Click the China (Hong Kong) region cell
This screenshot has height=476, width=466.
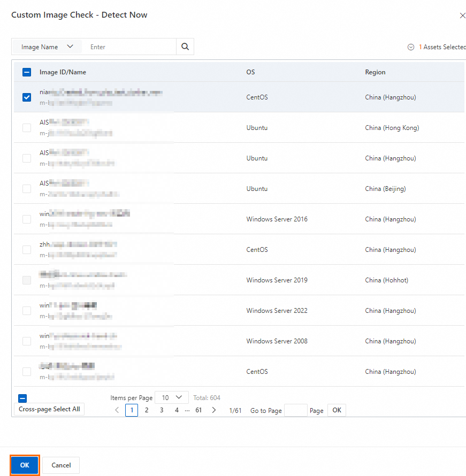392,128
